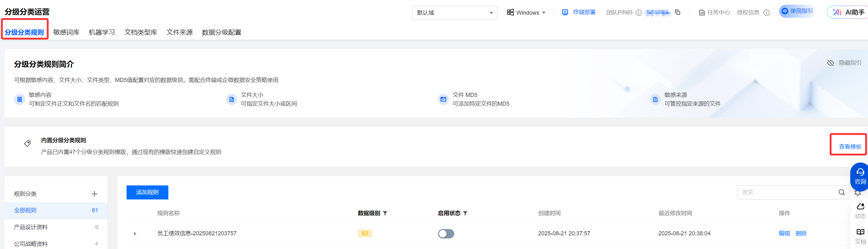This screenshot has height=249, width=868.
Task: Click the Add Rule button
Action: coord(147,192)
